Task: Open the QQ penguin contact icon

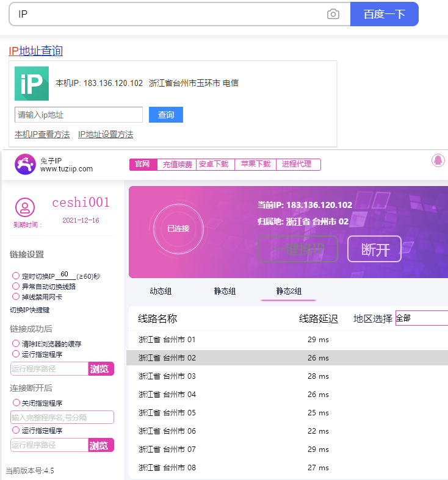Action: click(438, 160)
